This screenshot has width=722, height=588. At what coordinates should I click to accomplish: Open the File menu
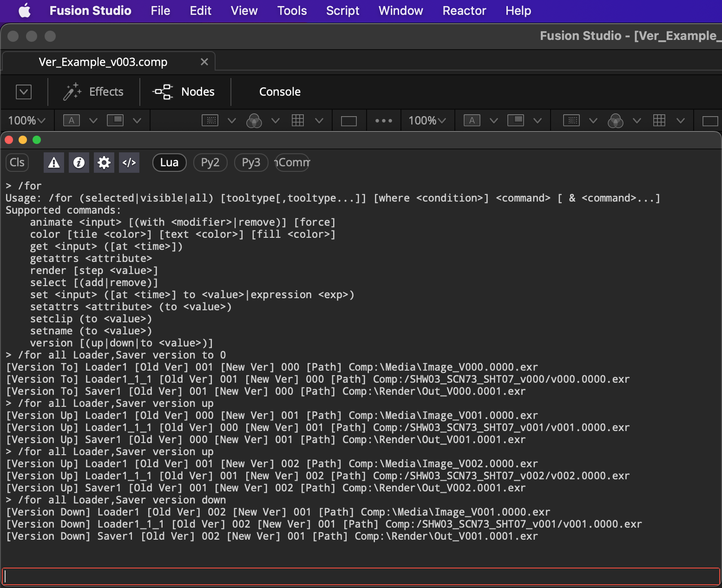[x=160, y=10]
